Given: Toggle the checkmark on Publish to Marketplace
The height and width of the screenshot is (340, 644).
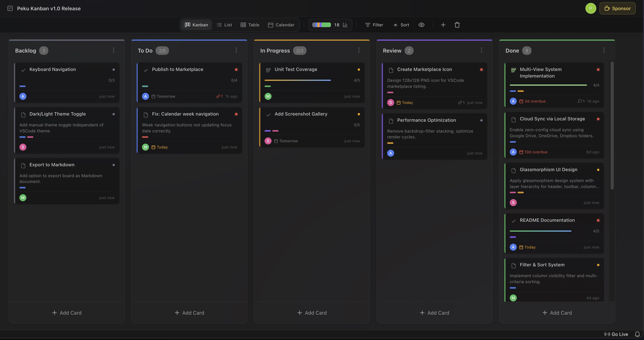Looking at the screenshot, I should [x=146, y=70].
